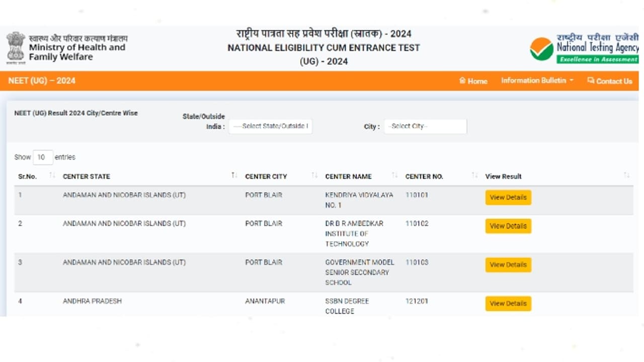Click the Show entries count field

[43, 157]
